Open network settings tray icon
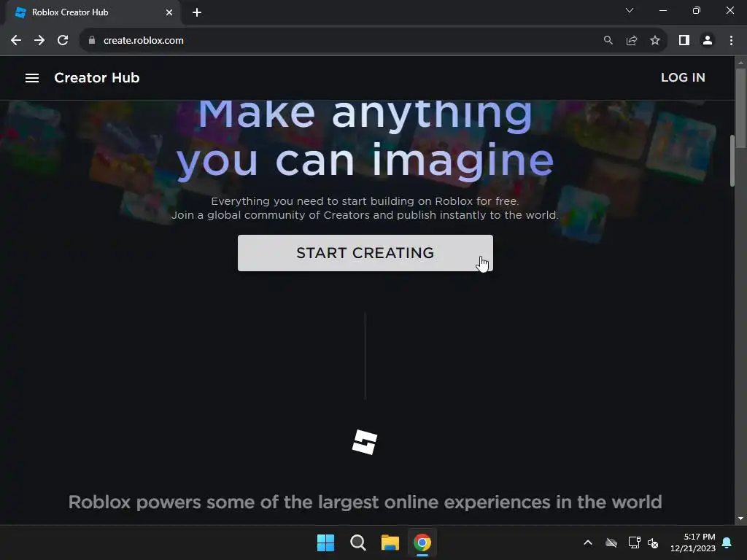 click(634, 542)
